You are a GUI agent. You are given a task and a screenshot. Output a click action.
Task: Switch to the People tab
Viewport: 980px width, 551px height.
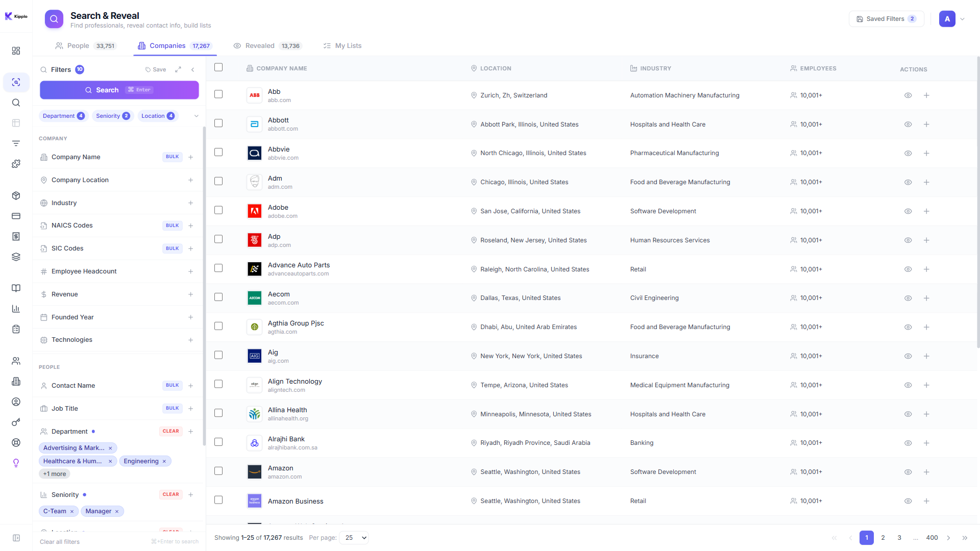pyautogui.click(x=85, y=46)
